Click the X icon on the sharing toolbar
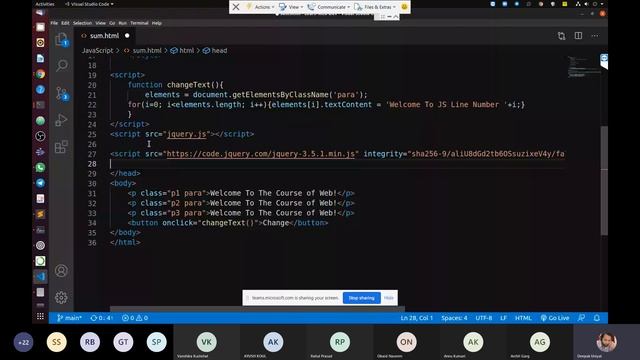Screen dimensions: 640x360 236,7
